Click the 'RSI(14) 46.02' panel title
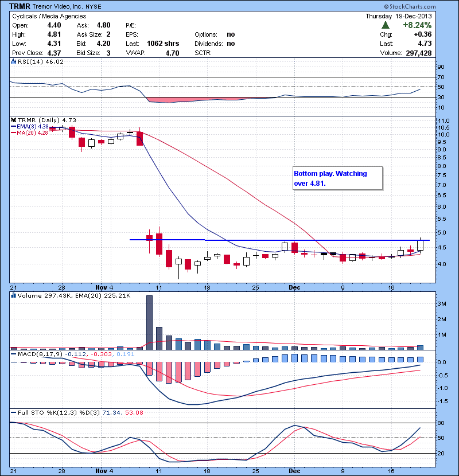This screenshot has width=459, height=476. [41, 61]
